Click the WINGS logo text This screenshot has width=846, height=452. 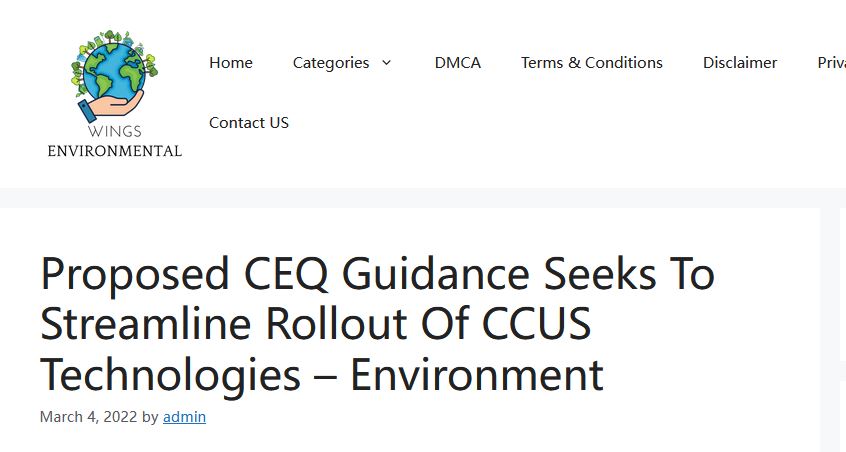coord(114,131)
